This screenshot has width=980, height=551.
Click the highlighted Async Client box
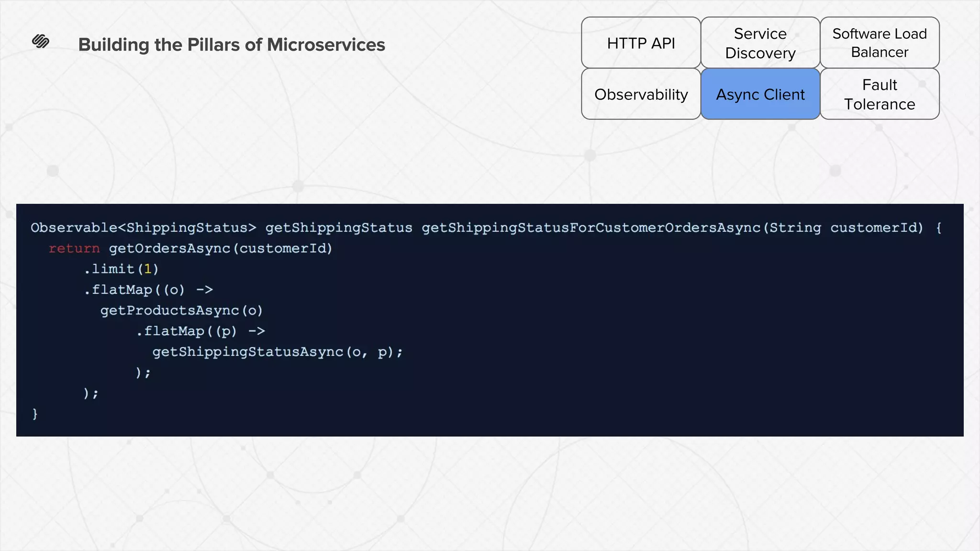(x=760, y=94)
